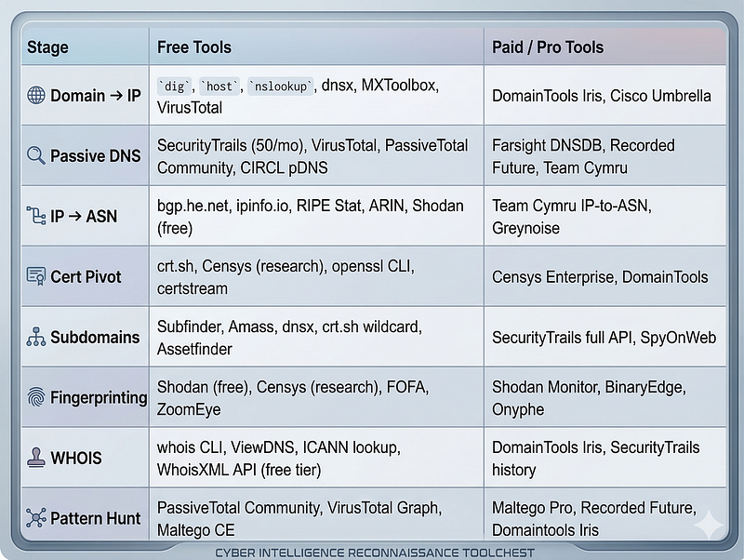Image resolution: width=744 pixels, height=560 pixels.
Task: Click the stamp icon beside WHOIS
Action: click(36, 458)
